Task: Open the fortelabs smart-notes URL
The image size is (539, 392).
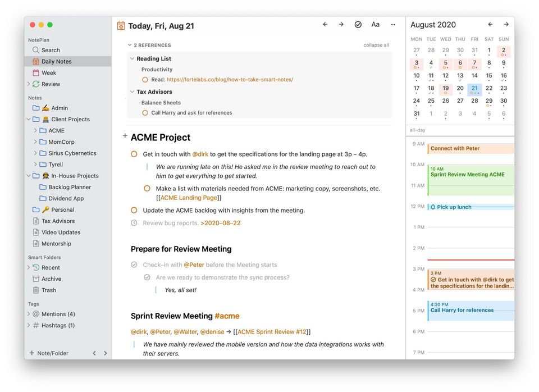Action: pos(230,80)
